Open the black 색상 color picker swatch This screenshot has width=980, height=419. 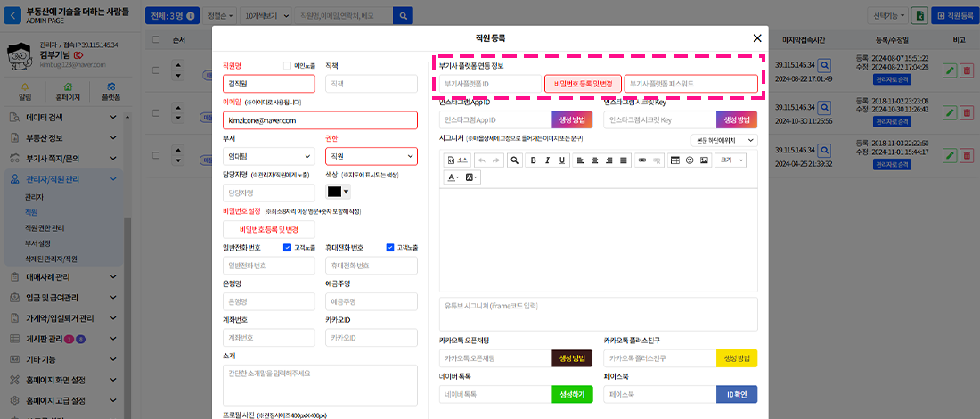point(339,192)
